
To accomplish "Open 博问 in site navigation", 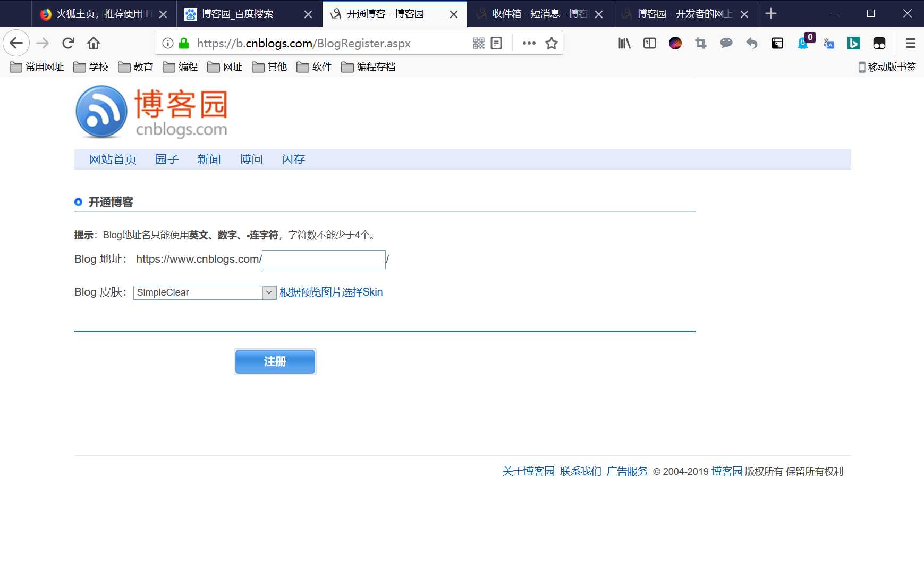I will coord(251,160).
